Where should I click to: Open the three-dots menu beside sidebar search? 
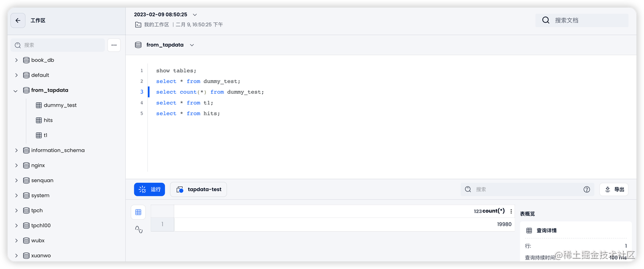coord(114,45)
